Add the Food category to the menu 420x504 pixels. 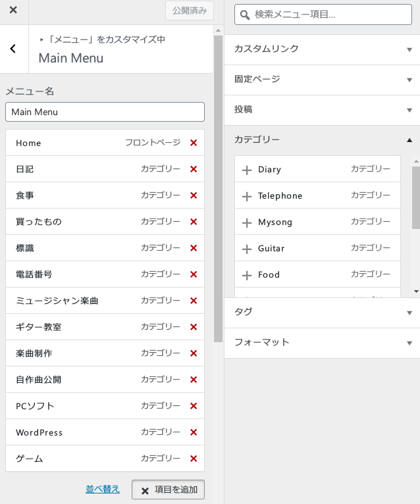247,275
